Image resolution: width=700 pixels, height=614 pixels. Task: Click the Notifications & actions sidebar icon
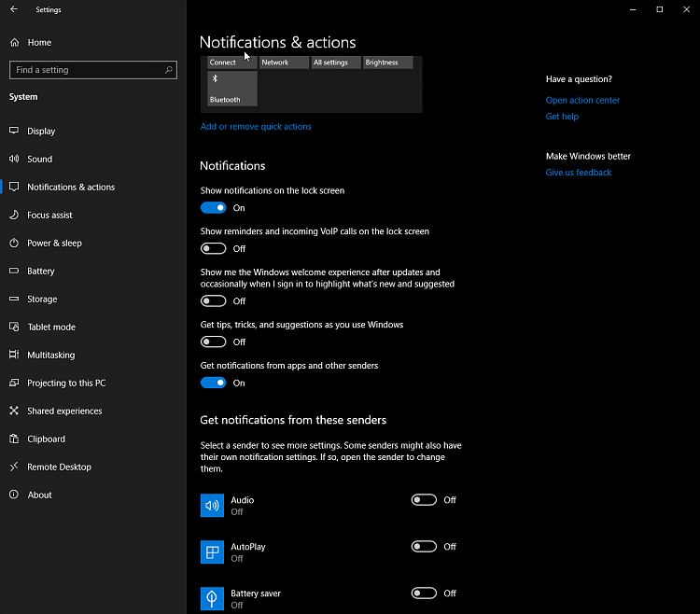(14, 187)
